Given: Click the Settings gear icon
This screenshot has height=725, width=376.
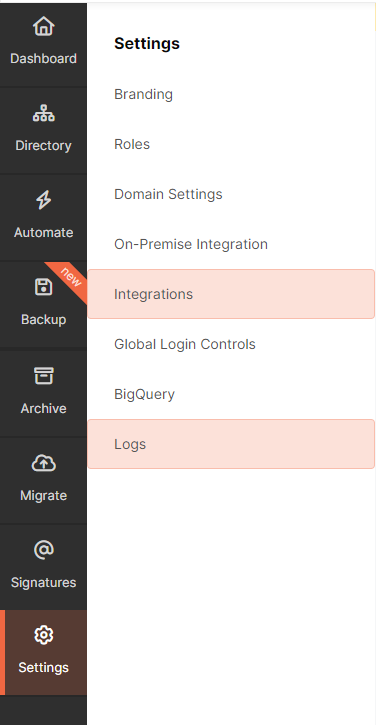Looking at the screenshot, I should pyautogui.click(x=43, y=635).
